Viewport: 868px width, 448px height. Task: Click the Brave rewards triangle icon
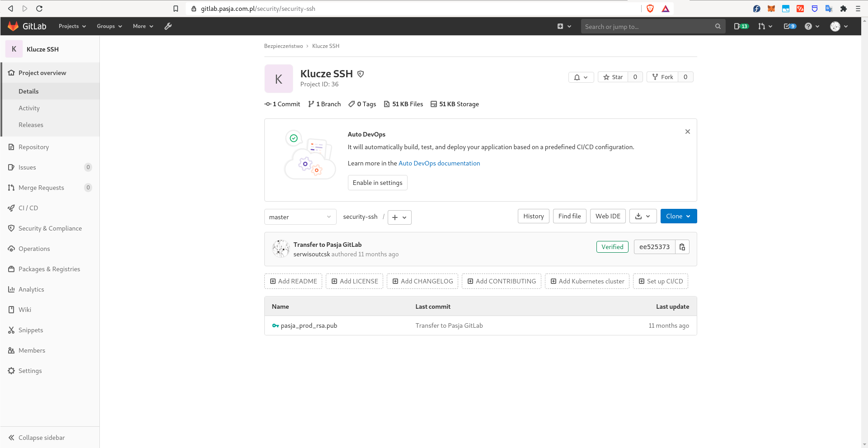[x=666, y=9]
